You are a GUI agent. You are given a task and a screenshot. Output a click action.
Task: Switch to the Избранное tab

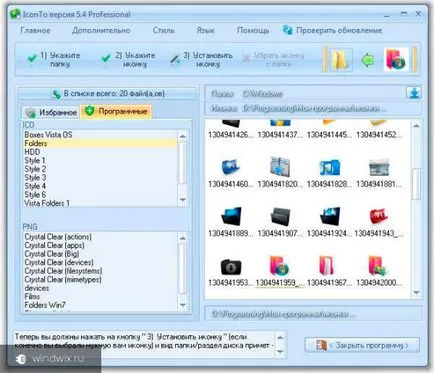[51, 113]
